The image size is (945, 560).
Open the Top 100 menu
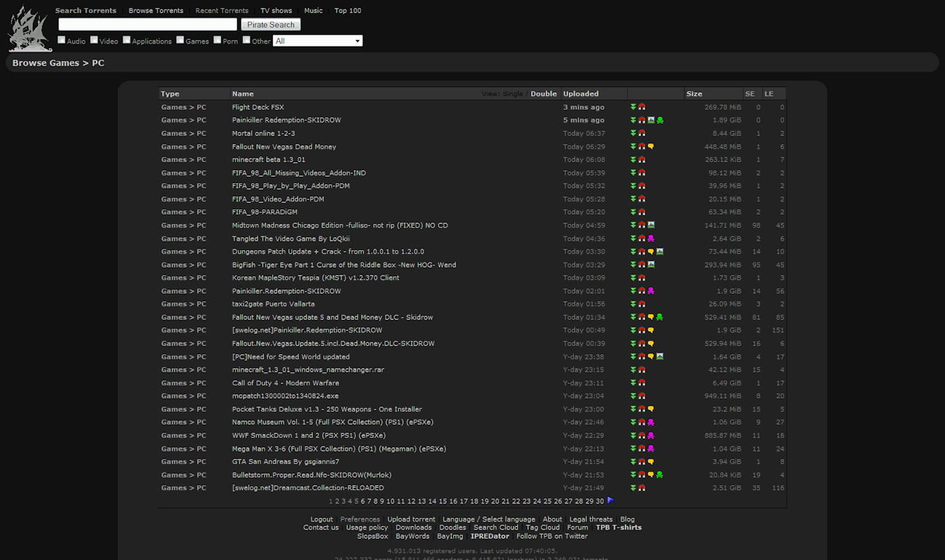(347, 10)
